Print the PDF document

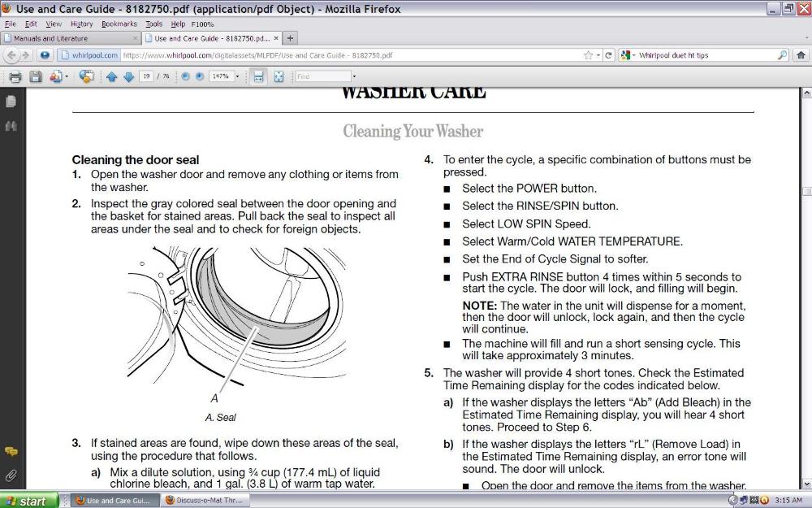click(x=15, y=76)
